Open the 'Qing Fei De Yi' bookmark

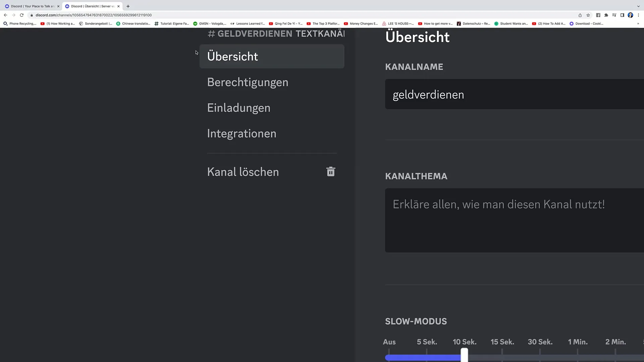pyautogui.click(x=286, y=23)
